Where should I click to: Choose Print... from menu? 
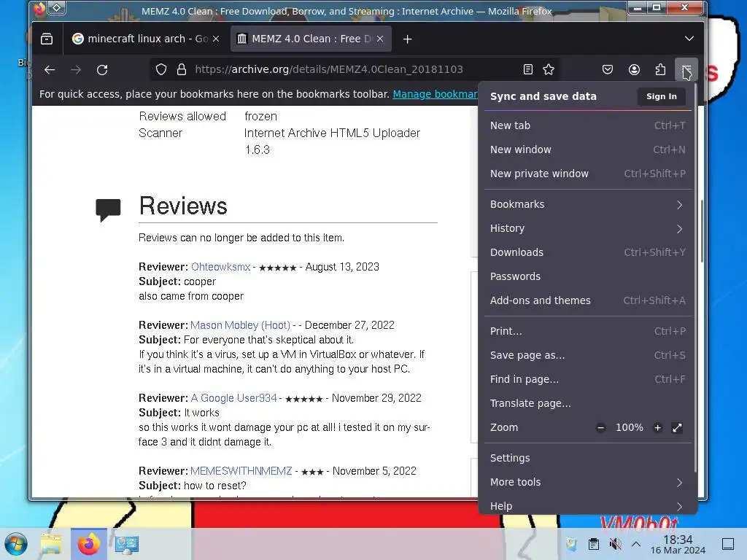[x=588, y=332]
